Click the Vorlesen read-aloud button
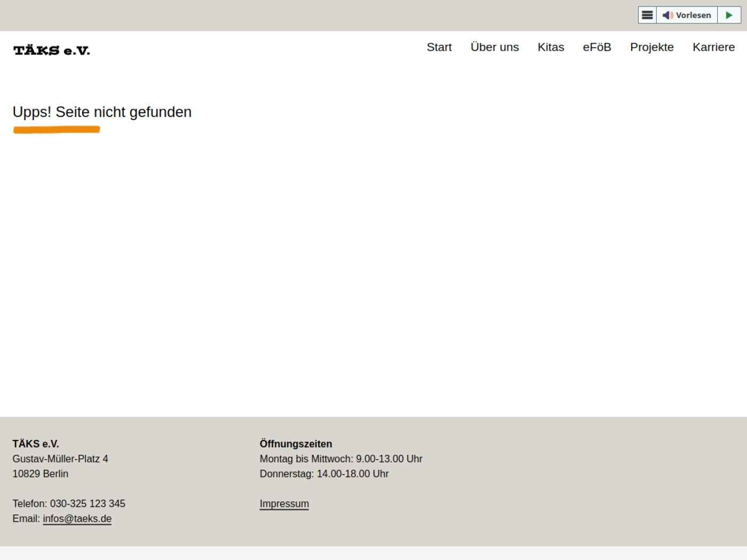The width and height of the screenshot is (747, 560). [687, 15]
